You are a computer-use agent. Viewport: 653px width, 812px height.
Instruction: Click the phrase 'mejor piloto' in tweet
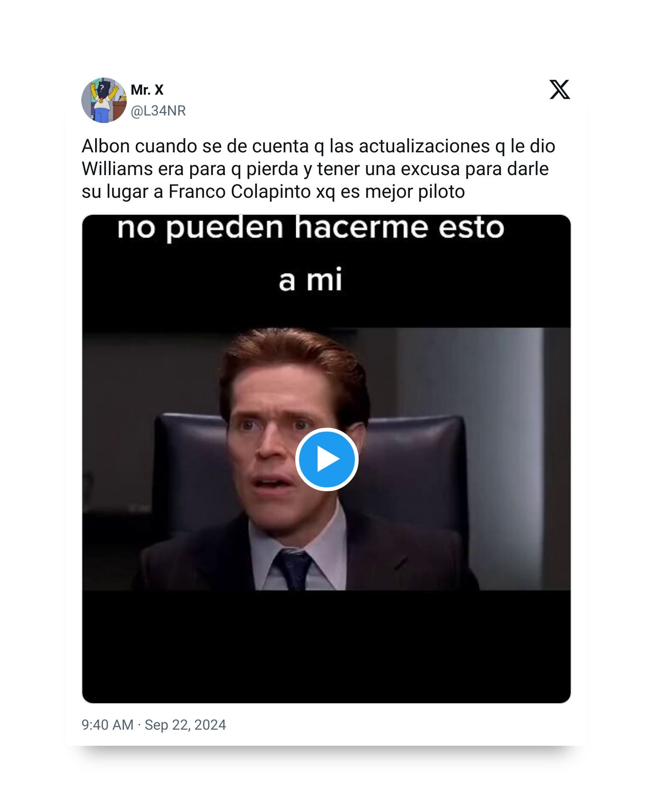pos(415,192)
